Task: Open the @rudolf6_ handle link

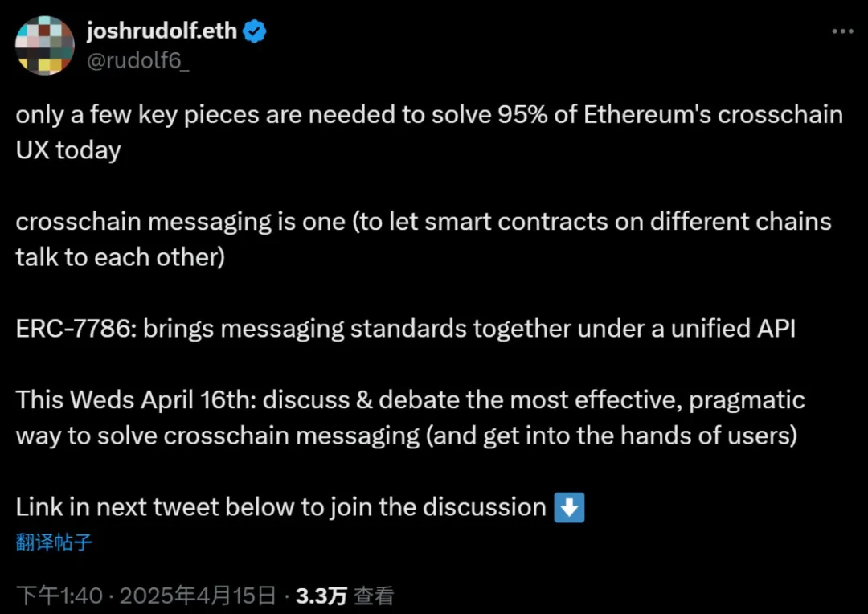Action: coord(137,62)
